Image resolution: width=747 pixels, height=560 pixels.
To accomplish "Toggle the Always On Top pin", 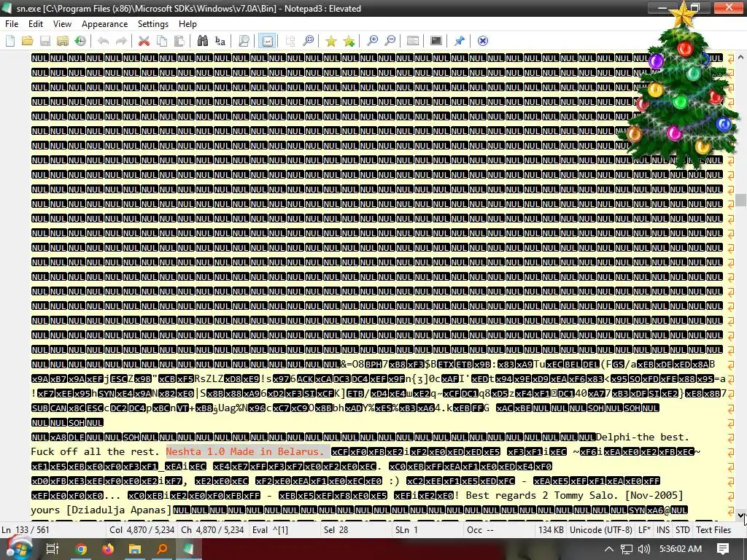I will click(460, 41).
